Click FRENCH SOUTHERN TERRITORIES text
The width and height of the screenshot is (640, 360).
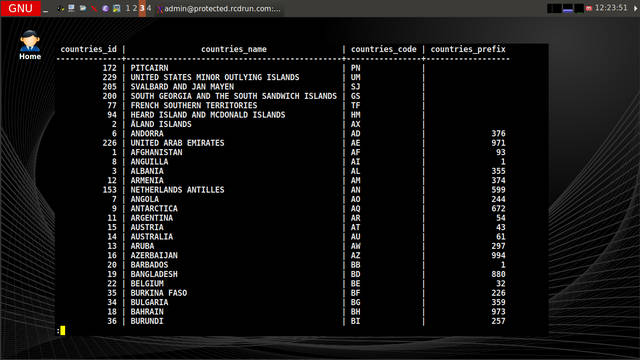pyautogui.click(x=194, y=106)
